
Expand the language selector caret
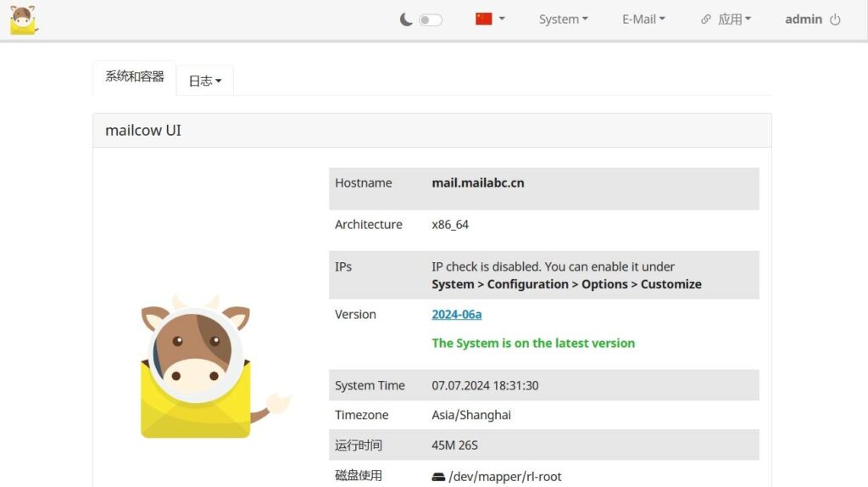coord(502,19)
